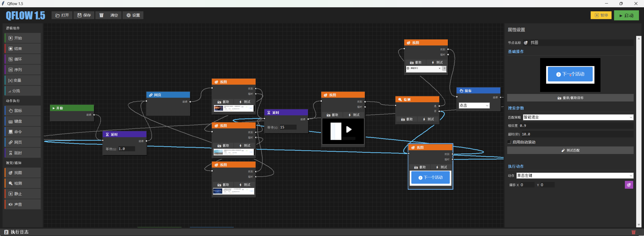Open the 点击 dropdown in mouse node
Viewport: 644px width, 236px height.
[474, 106]
